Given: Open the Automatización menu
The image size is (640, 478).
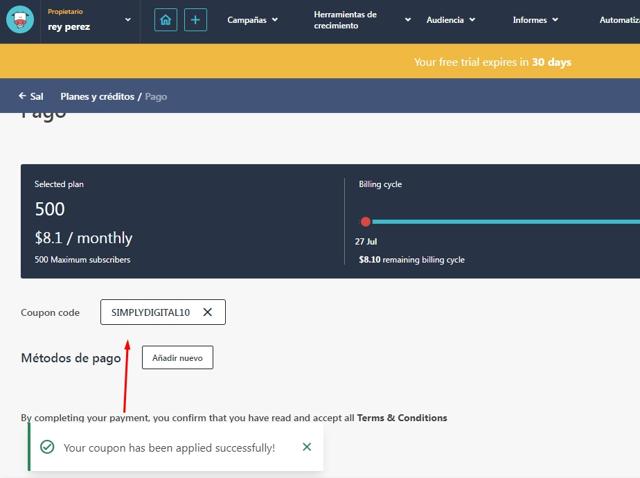Looking at the screenshot, I should click(620, 20).
